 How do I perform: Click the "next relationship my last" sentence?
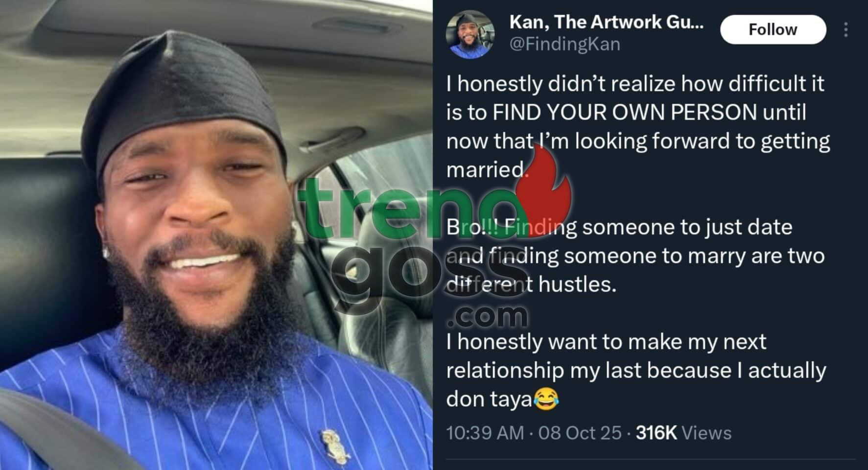(x=635, y=370)
